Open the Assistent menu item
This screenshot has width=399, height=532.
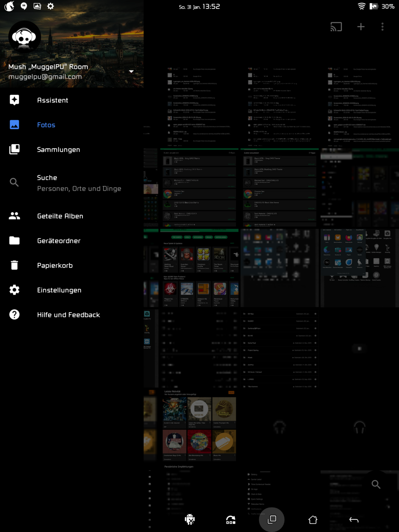(x=53, y=100)
